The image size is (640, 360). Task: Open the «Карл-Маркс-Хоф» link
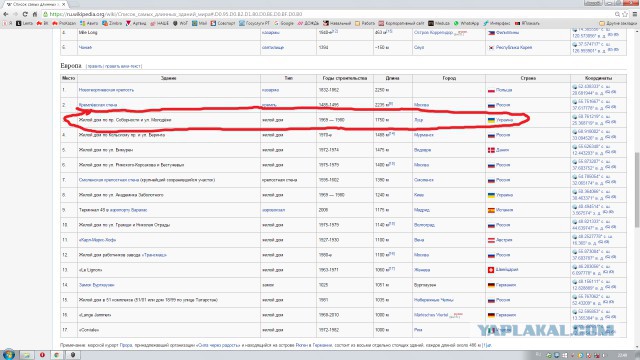coord(97,240)
